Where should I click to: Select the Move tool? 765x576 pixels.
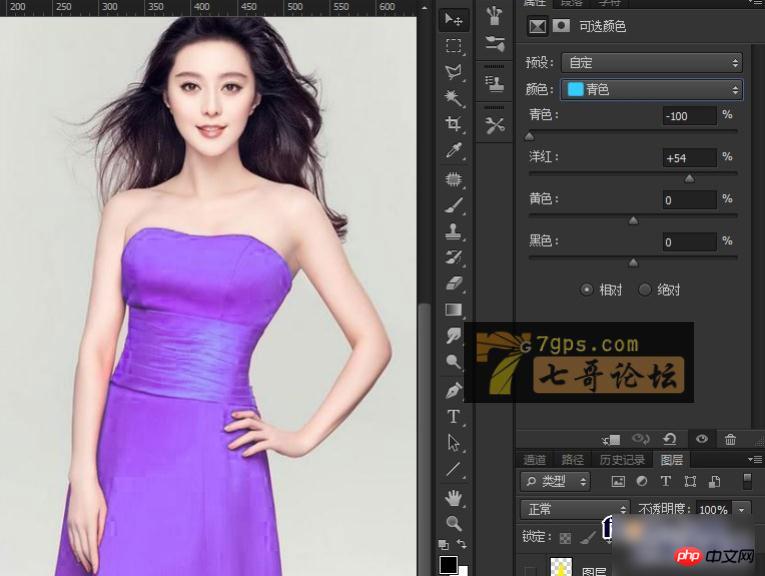pos(453,19)
